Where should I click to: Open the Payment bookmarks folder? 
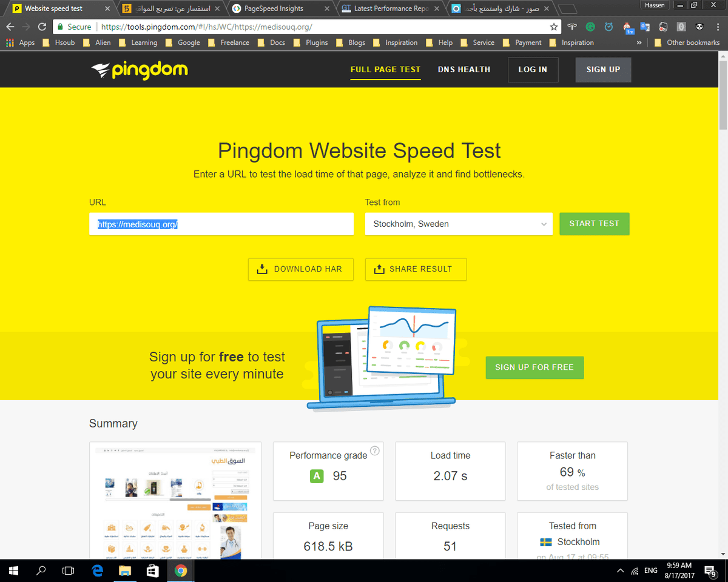(522, 42)
